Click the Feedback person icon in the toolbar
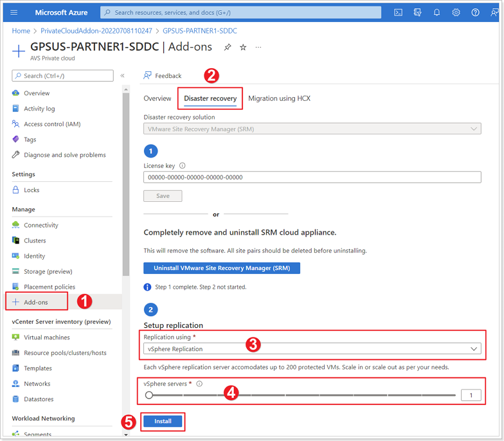Screen dimensions: 504x441 147,76
